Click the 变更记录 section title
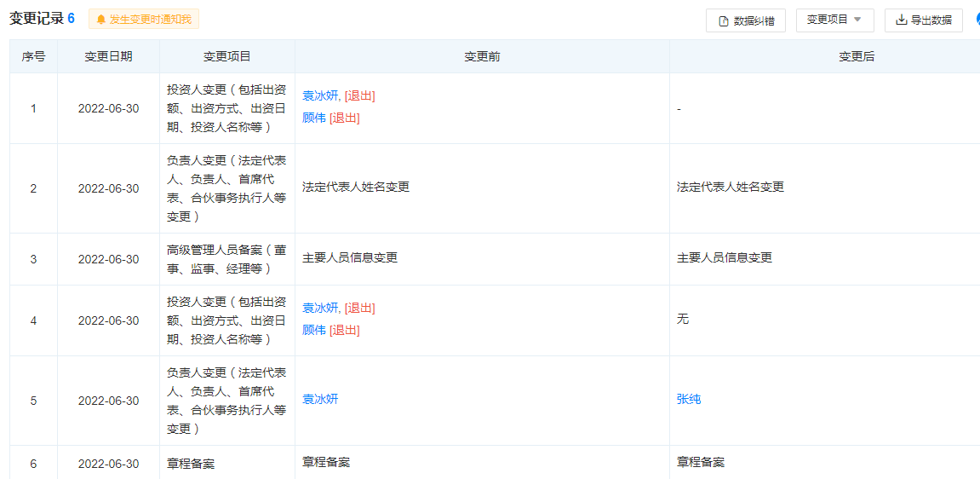Viewport: 980px width, 479px height. coord(36,19)
